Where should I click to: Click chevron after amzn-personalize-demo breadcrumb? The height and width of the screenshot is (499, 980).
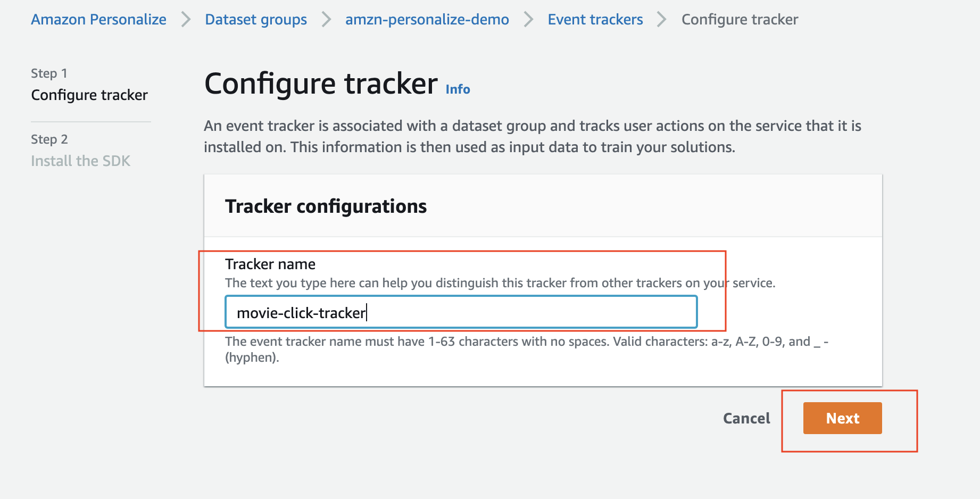point(528,20)
